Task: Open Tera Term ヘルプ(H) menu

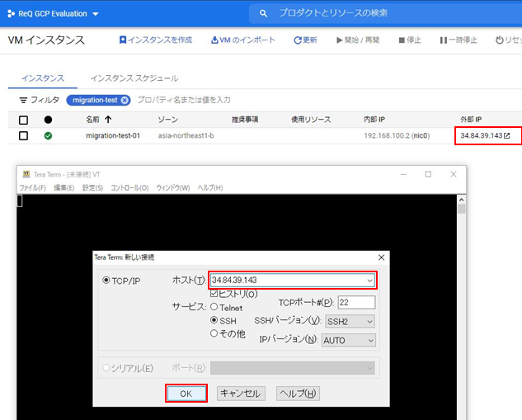Action: (x=210, y=188)
